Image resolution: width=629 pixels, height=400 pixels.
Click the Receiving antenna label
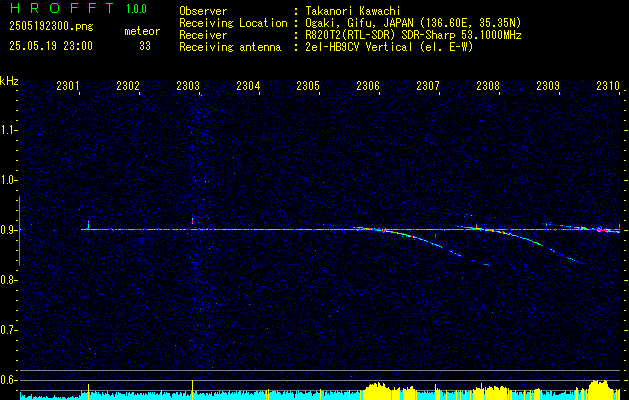230,47
